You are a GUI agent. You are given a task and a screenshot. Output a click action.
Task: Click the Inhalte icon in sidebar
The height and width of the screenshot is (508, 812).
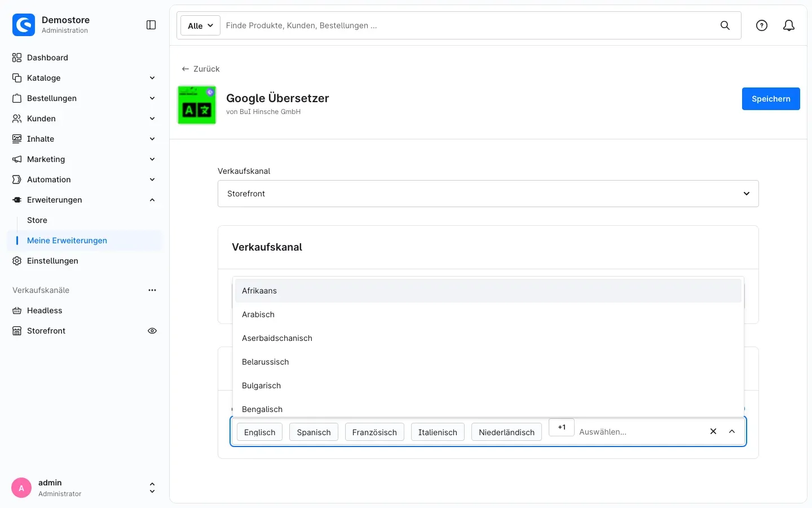17,139
